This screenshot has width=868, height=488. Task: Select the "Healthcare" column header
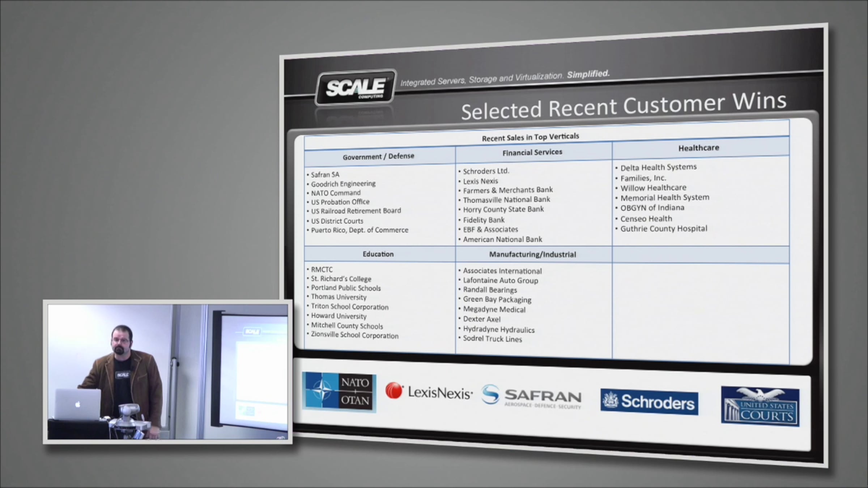coord(699,148)
